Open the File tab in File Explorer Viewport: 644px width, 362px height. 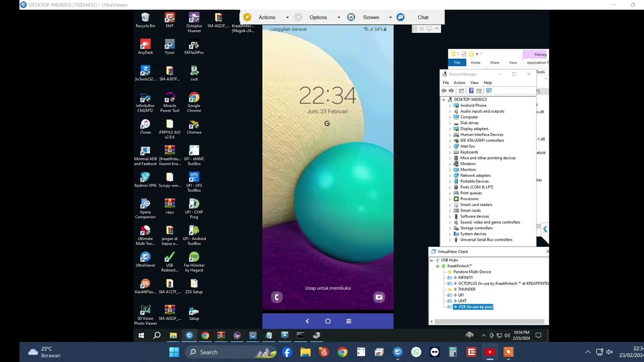pos(457,62)
